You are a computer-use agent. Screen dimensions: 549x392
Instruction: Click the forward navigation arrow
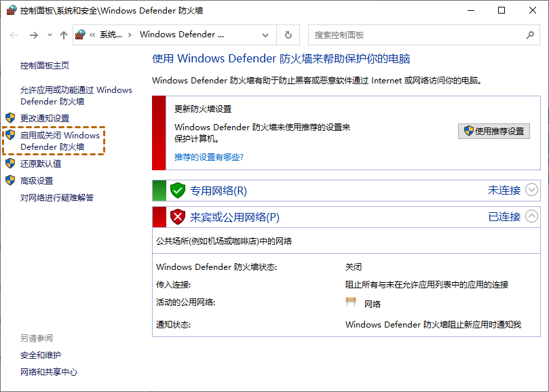click(x=33, y=34)
